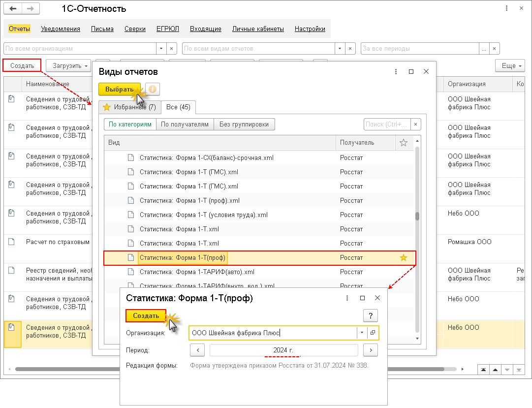532x408 pixels.
Task: Open the Виды отчетов window's three-dot menu
Action: 396,72
